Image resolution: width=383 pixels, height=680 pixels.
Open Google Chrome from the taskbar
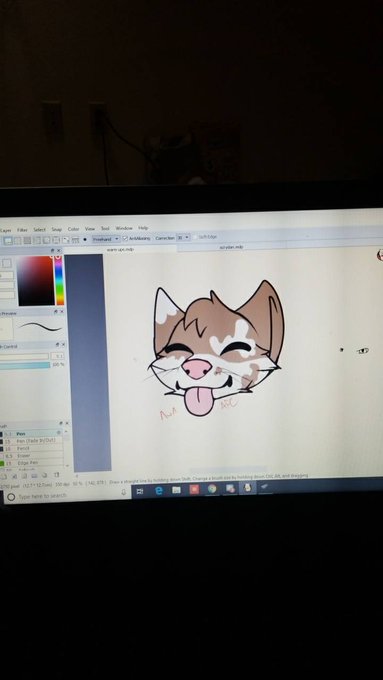[212, 489]
